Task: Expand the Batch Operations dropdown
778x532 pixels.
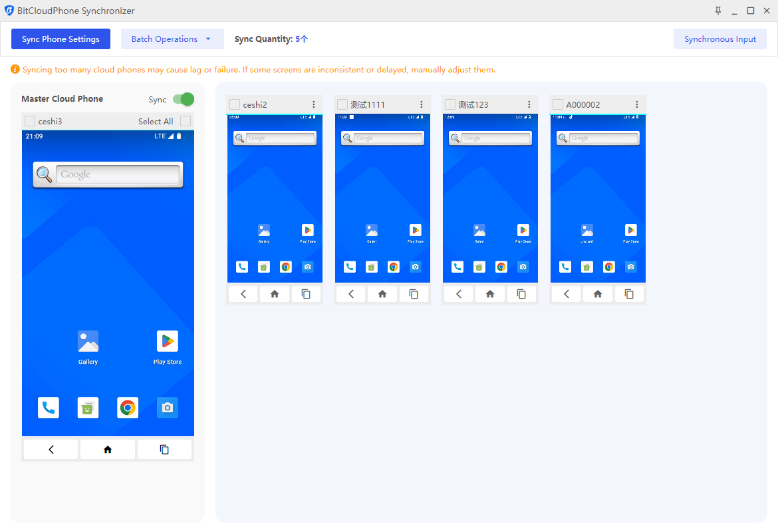Action: [x=172, y=39]
